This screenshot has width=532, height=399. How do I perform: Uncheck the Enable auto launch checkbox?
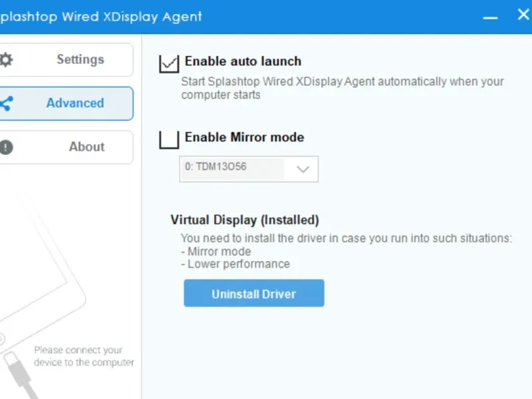pos(169,63)
